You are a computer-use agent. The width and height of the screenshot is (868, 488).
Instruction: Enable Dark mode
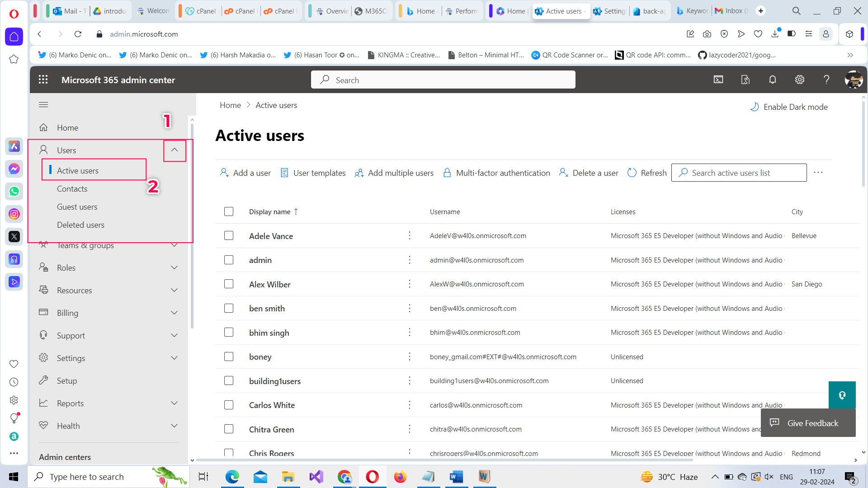click(789, 107)
